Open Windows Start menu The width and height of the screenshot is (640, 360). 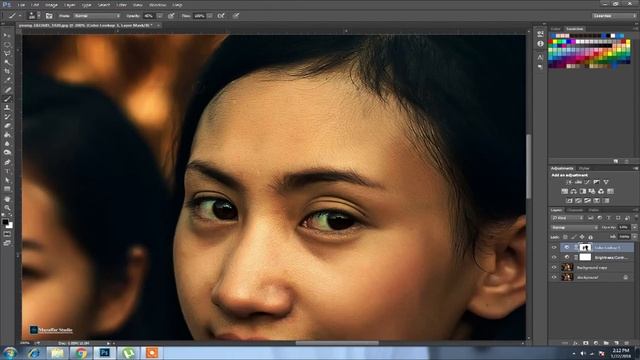(x=9, y=353)
